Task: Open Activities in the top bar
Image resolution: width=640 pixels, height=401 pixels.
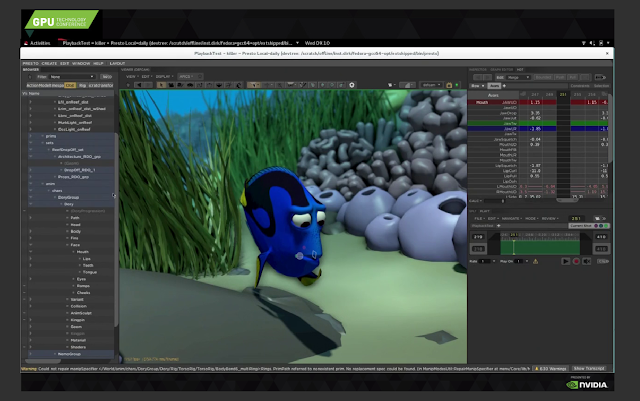Action: point(40,43)
